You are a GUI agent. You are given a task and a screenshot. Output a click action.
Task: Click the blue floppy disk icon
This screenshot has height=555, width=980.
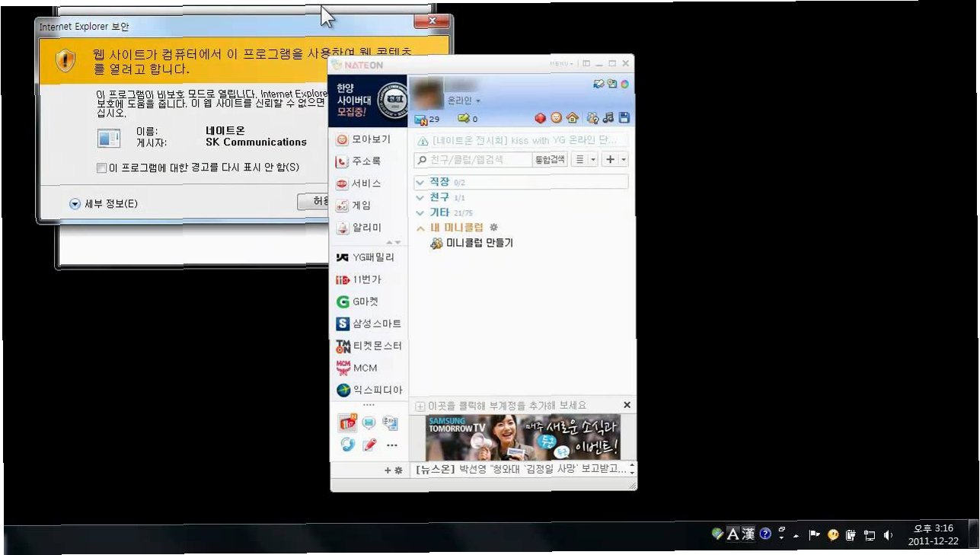[x=624, y=118]
